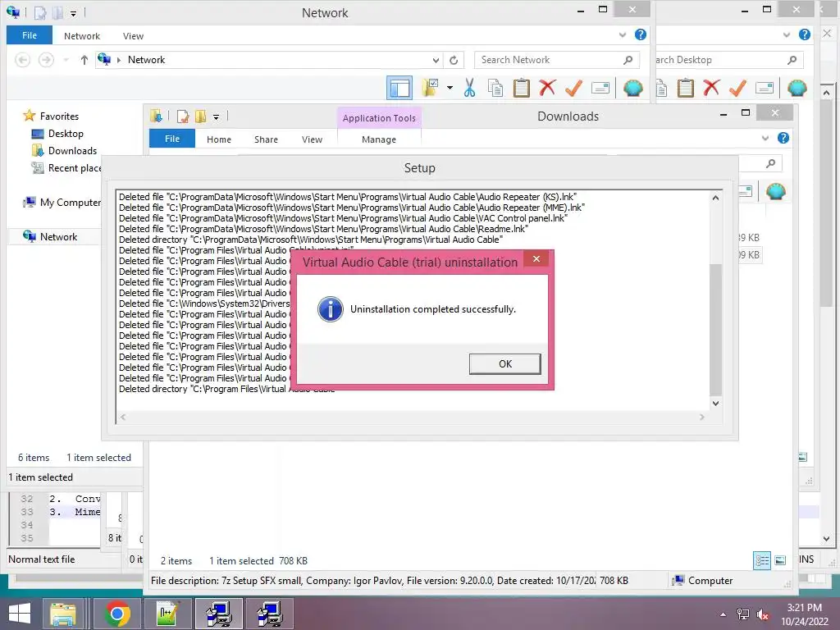840x630 pixels.
Task: Close the Virtual Audio Cable uninstallation dialog
Action: click(x=536, y=259)
